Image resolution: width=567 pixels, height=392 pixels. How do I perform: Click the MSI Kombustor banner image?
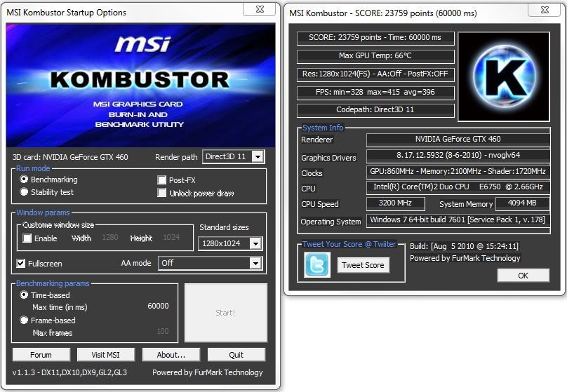(x=140, y=86)
